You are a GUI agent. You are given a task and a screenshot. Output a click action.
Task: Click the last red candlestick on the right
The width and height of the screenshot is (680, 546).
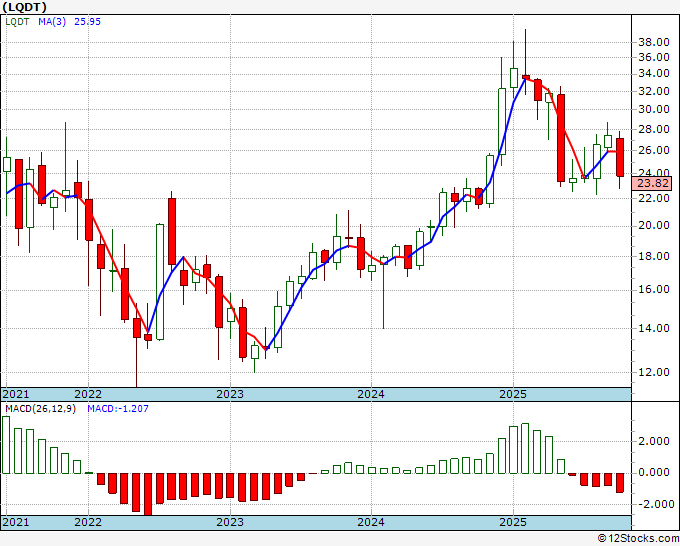(x=621, y=157)
